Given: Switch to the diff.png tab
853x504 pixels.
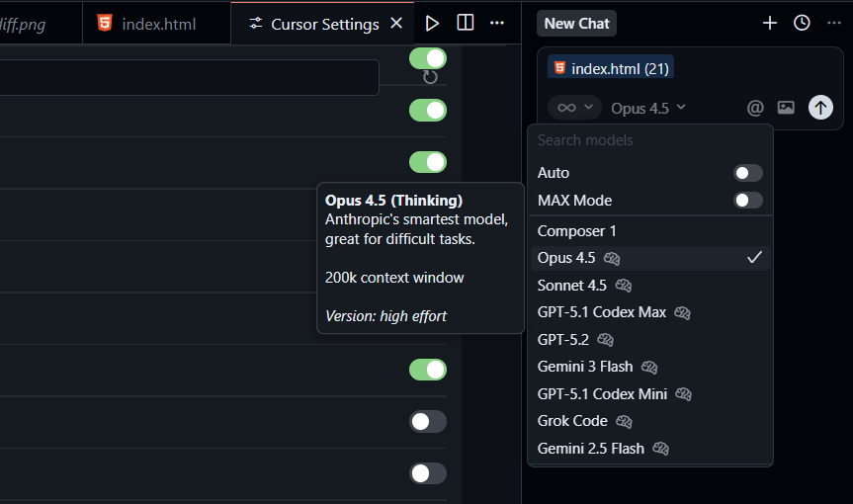Looking at the screenshot, I should click(x=39, y=24).
